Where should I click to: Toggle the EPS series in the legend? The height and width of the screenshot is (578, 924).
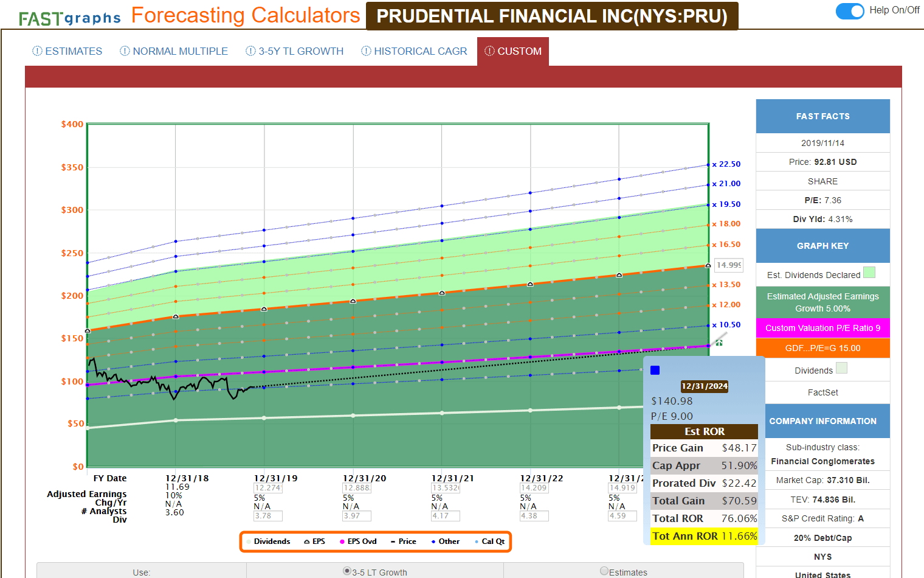314,541
